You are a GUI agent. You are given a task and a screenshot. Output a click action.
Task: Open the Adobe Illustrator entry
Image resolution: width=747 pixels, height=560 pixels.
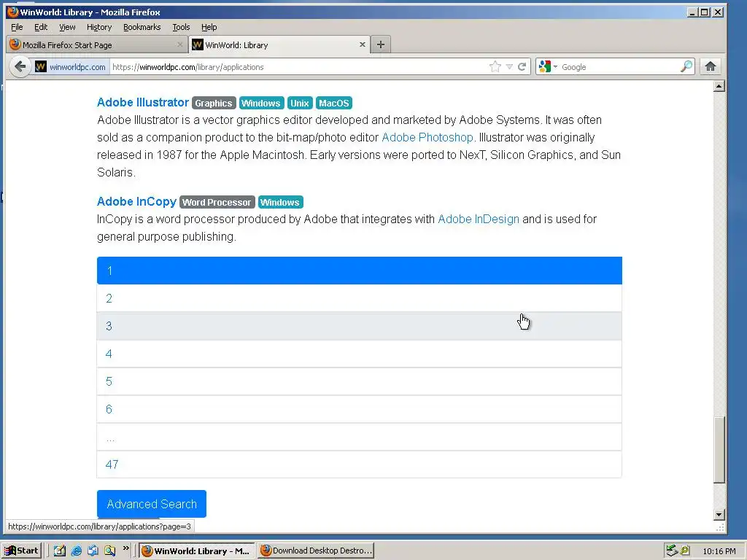click(x=143, y=102)
